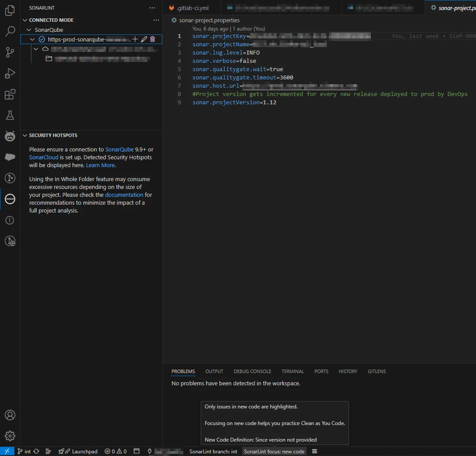Click the sync changes icon near branch int

coord(36,451)
